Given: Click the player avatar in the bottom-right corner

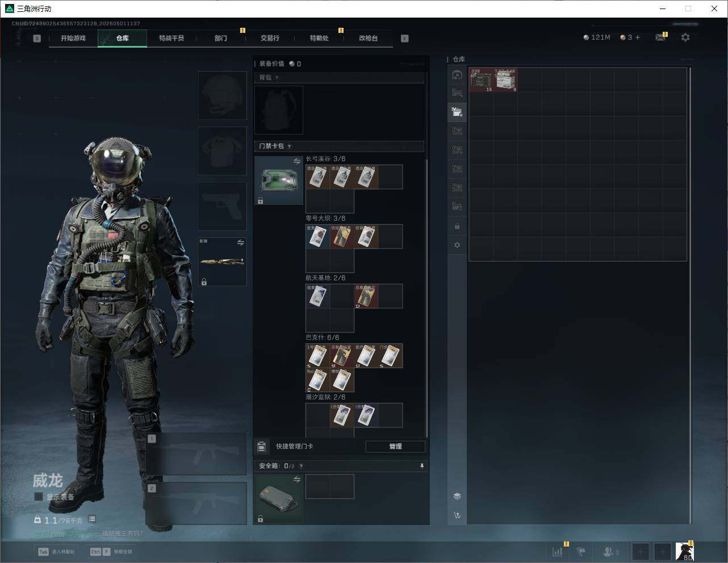Looking at the screenshot, I should point(684,552).
